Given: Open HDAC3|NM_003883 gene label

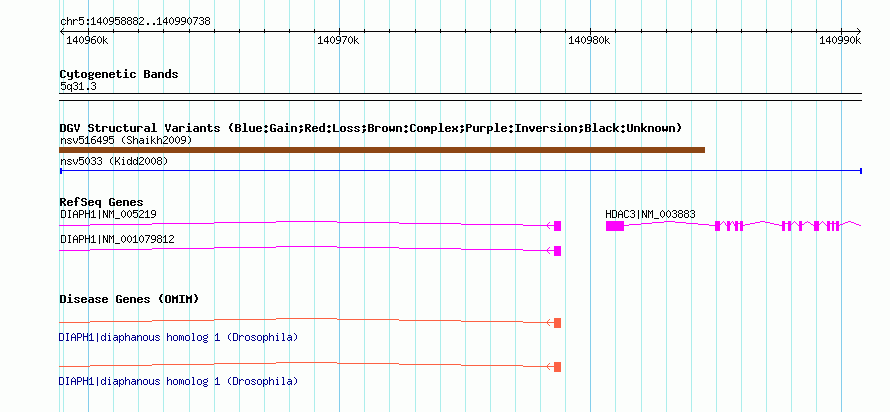Looking at the screenshot, I should [x=650, y=215].
